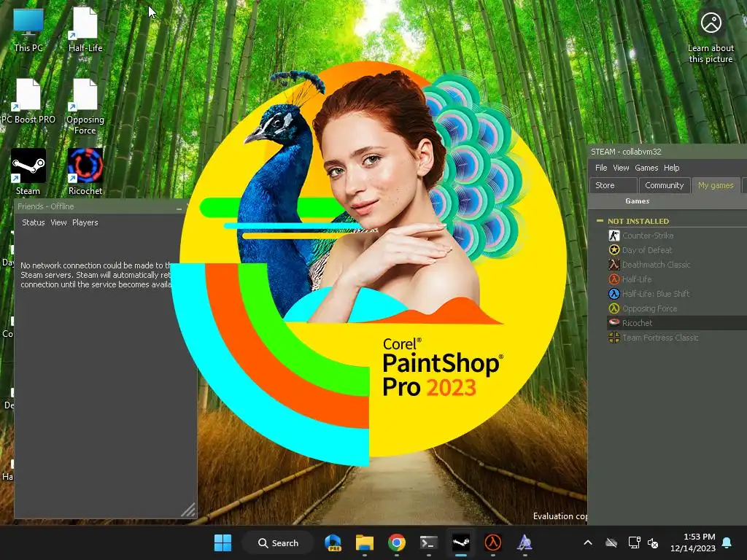Open Microsoft Edge PRE from the taskbar
Viewport: 747px width, 560px height.
click(x=333, y=542)
